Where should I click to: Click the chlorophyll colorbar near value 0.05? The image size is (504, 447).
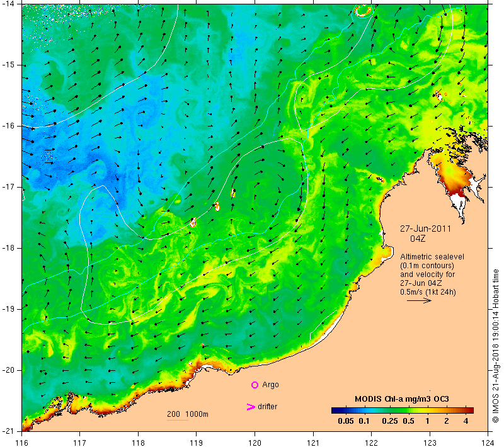346,410
